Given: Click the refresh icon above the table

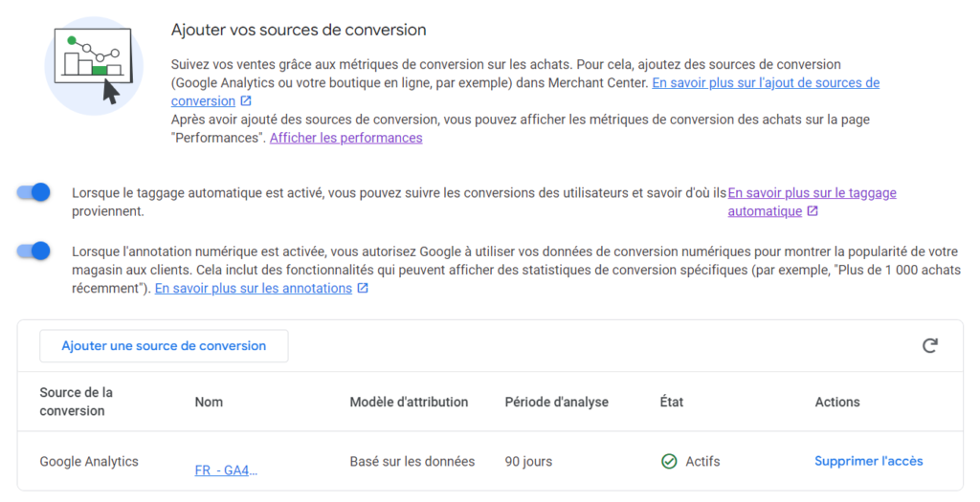Looking at the screenshot, I should (929, 346).
